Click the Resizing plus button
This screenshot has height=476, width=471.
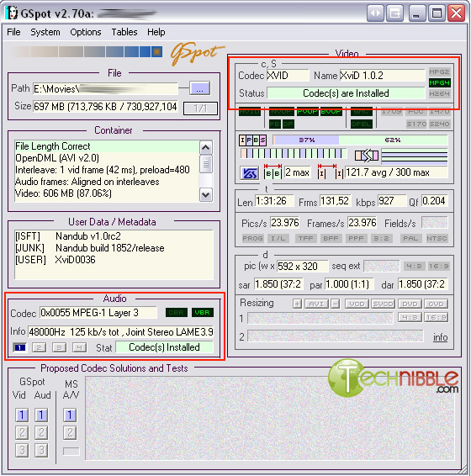[297, 304]
